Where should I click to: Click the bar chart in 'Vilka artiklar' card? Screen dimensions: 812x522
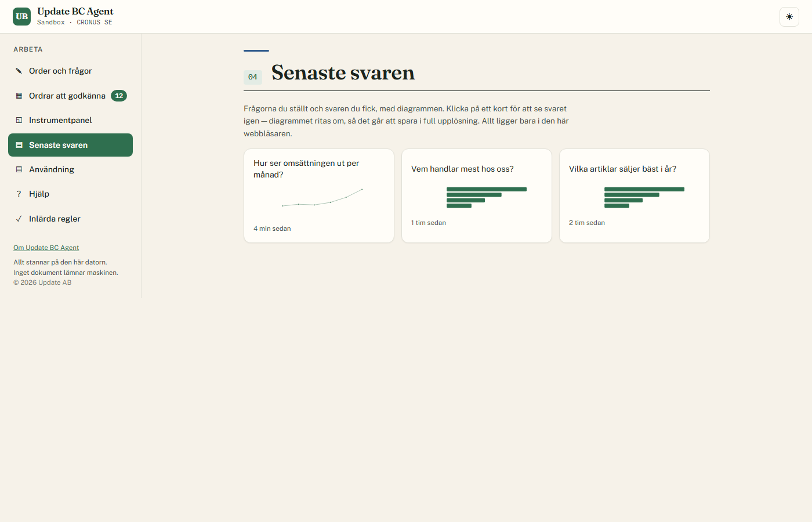644,197
